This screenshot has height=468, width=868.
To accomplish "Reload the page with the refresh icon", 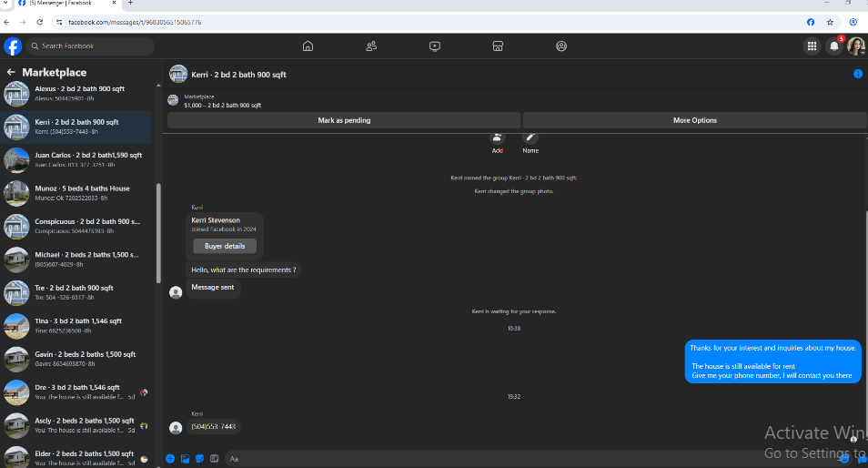I will 39,22.
